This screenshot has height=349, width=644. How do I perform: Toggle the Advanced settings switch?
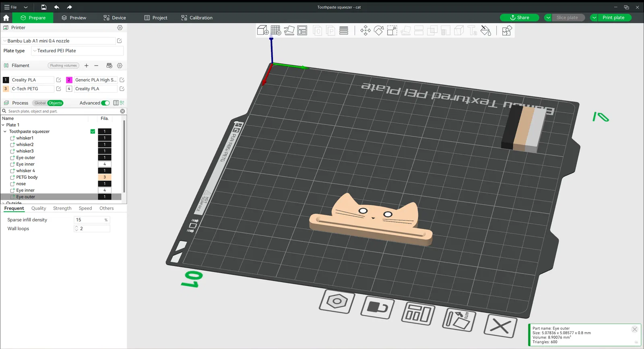click(x=105, y=103)
